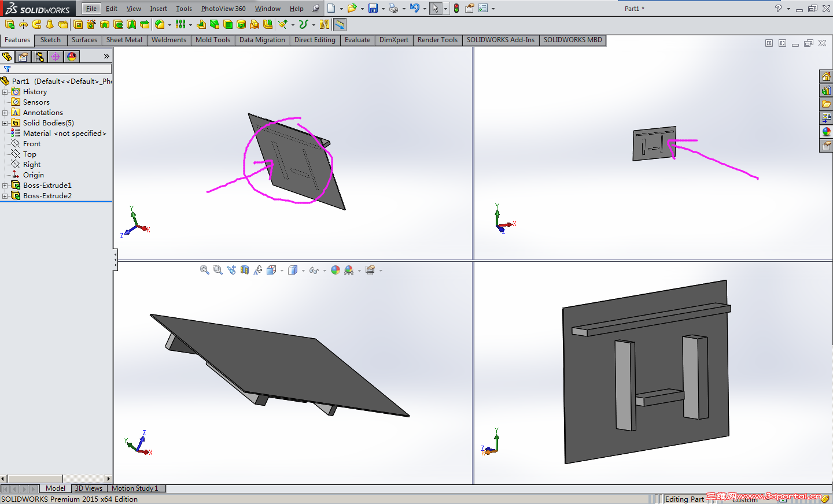The image size is (833, 504).
Task: Select the Curves tool icon
Action: 303,24
